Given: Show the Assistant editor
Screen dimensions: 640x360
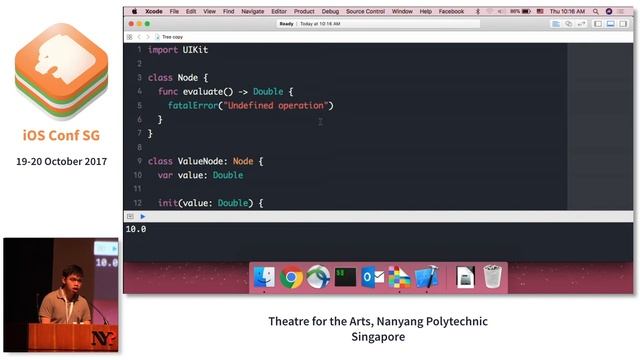Looking at the screenshot, I should coord(568,24).
